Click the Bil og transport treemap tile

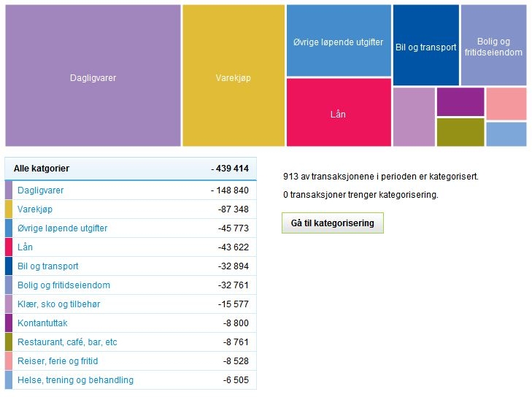[x=425, y=45]
